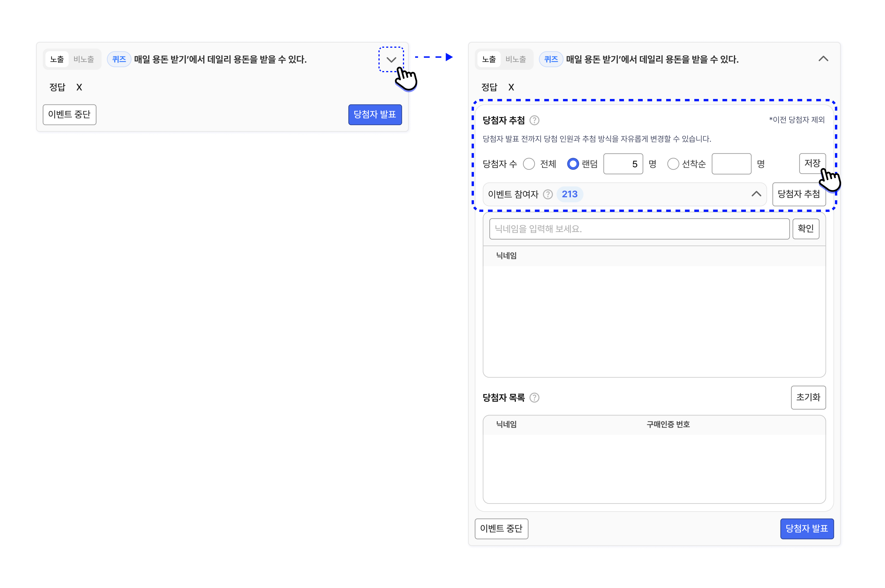
Task: Click 퀴즈 badge in right expanded card
Action: [551, 59]
